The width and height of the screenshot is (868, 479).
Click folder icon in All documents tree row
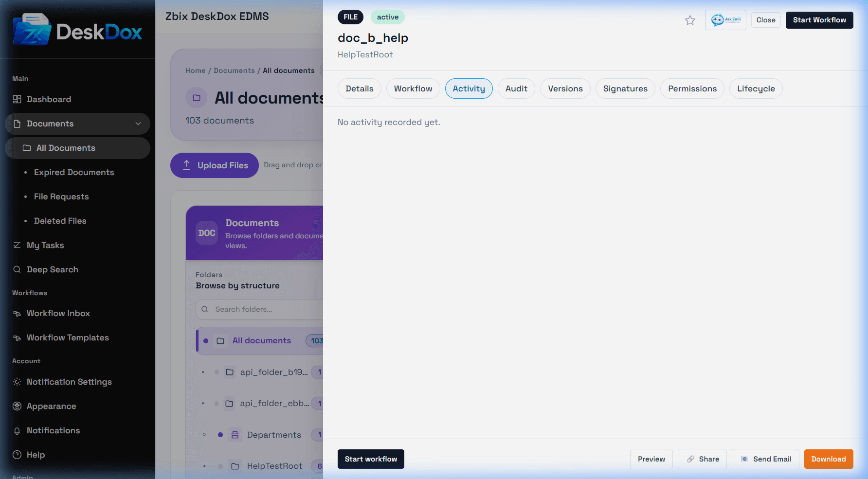pyautogui.click(x=220, y=341)
